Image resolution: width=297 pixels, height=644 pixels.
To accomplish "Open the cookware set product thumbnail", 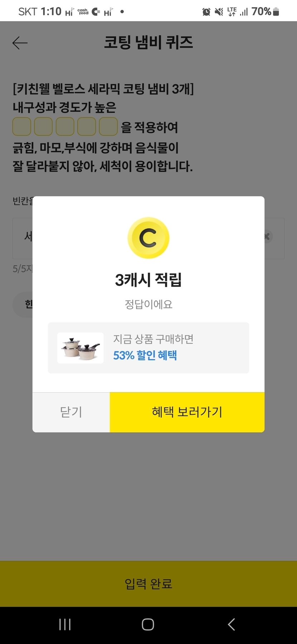I will tap(81, 348).
